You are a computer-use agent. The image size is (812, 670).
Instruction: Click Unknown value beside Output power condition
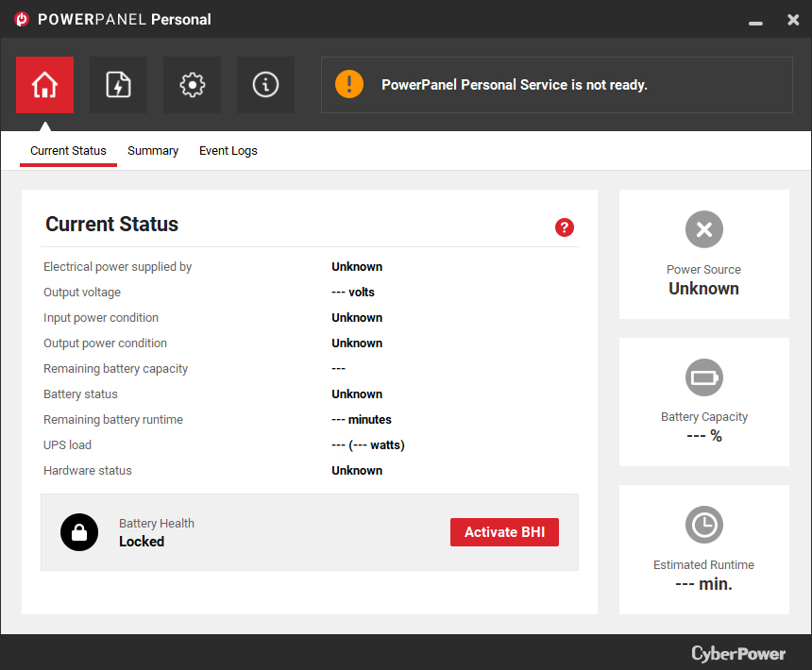pos(357,343)
